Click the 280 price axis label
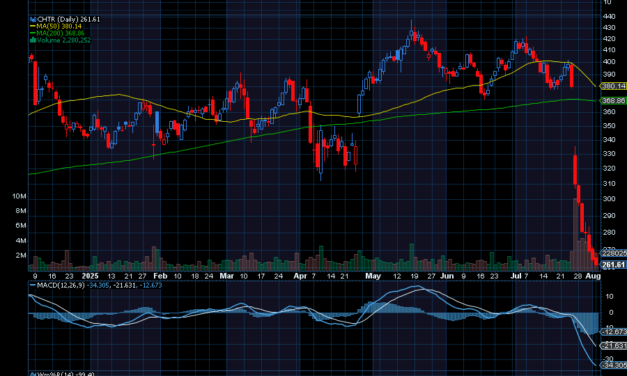Viewport: 627px width, 376px height. 609,232
